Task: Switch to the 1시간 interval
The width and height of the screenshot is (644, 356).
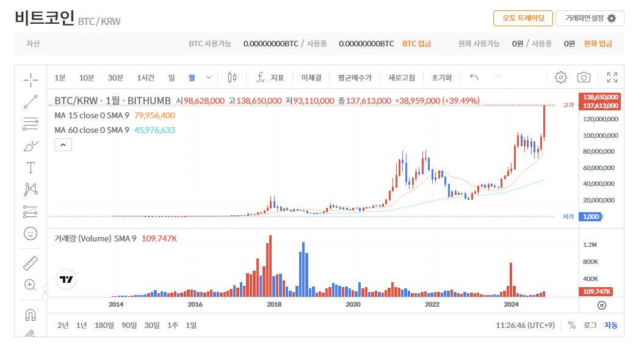Action: point(145,77)
